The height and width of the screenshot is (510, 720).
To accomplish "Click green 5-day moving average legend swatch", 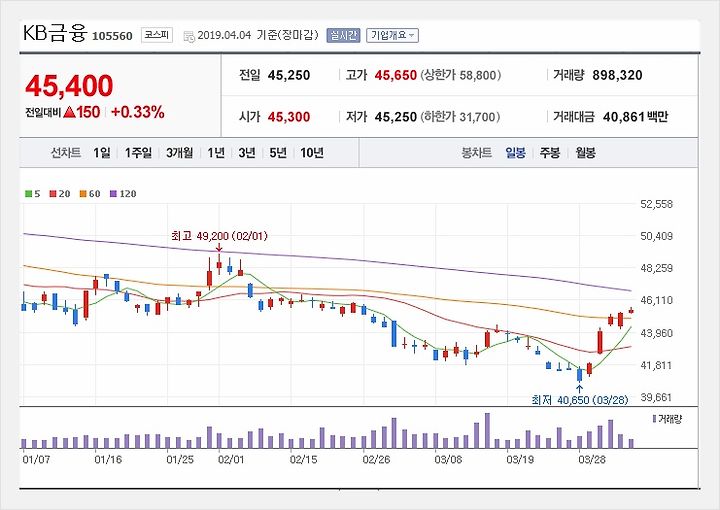I will 28,194.
